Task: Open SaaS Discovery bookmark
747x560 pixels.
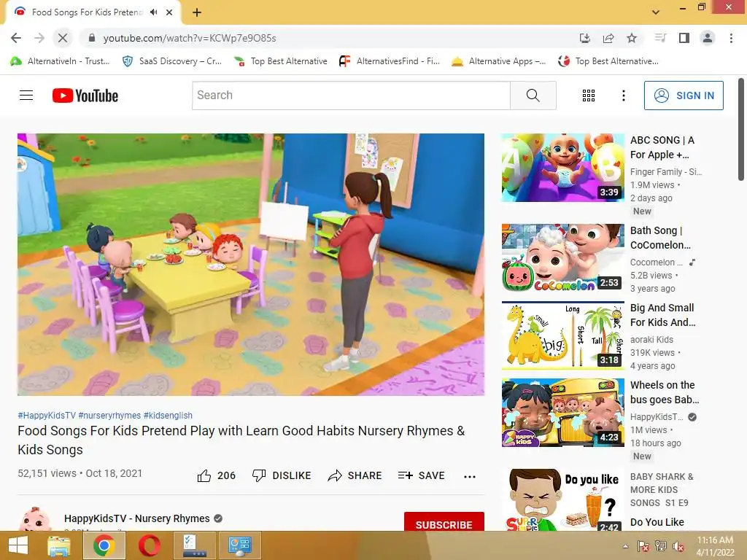Action: [172, 61]
